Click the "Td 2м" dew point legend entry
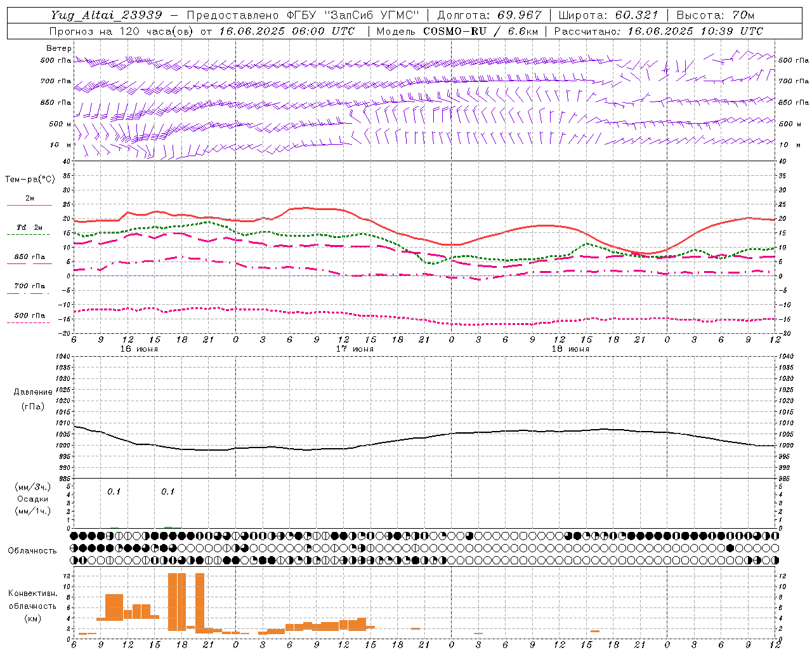Image resolution: width=812 pixels, height=650 pixels. pos(29,227)
